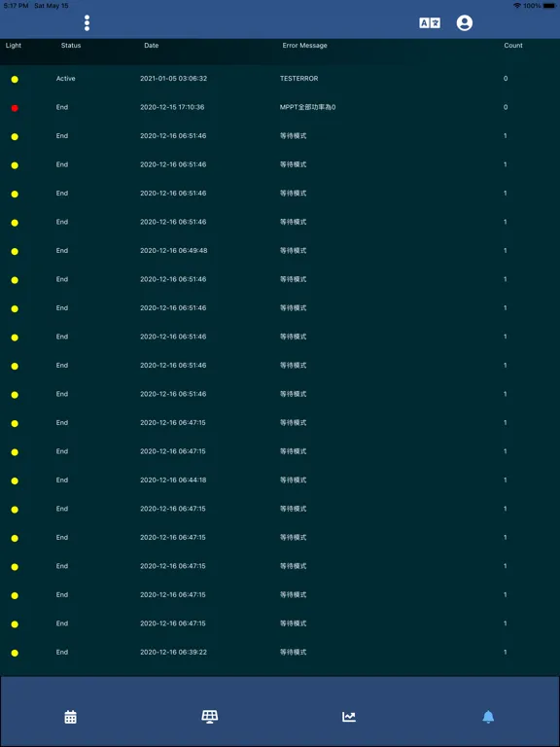Image resolution: width=560 pixels, height=747 pixels.
Task: Click date 2020-12-16 06:49:48
Action: click(x=174, y=251)
